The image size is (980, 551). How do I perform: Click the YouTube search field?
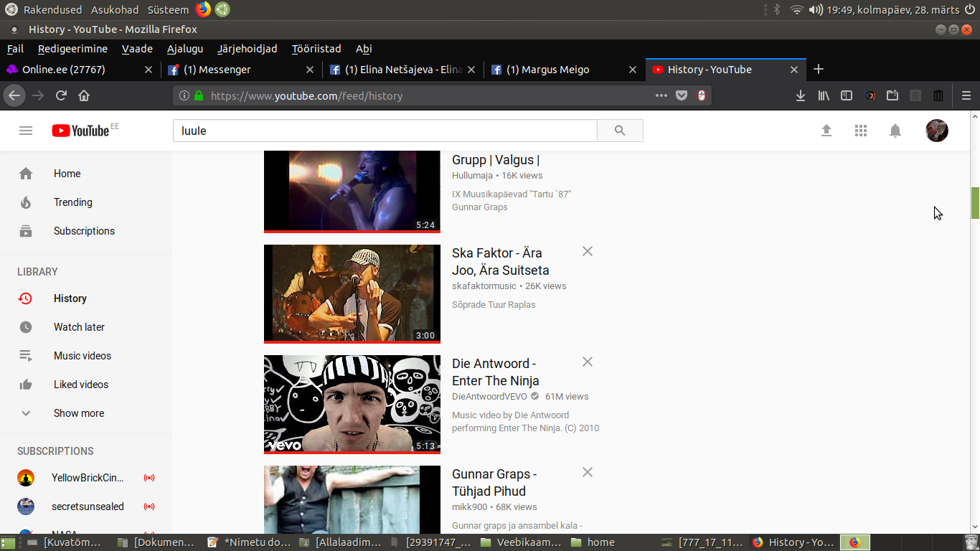tap(385, 131)
